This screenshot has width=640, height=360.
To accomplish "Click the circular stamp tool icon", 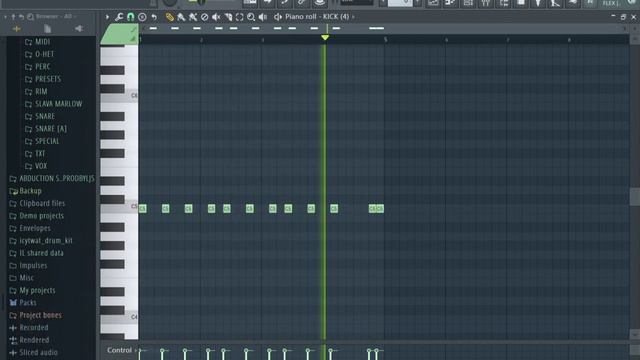I will pos(142,17).
